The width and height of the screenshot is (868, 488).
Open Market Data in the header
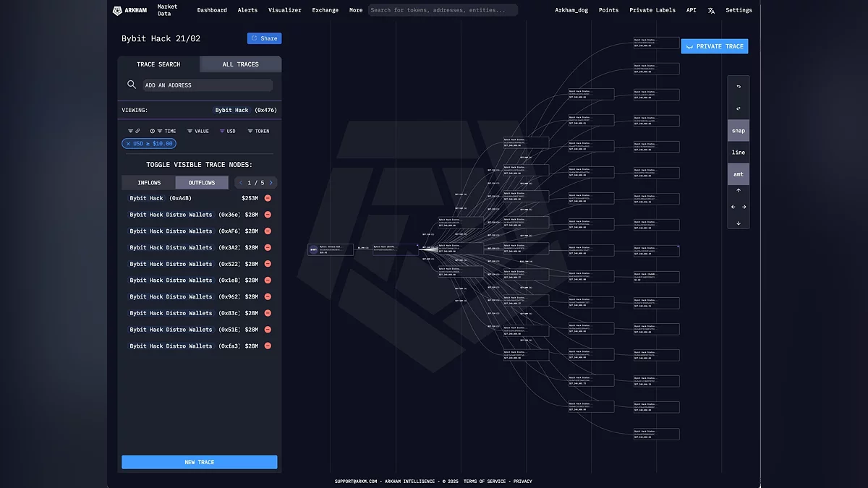point(167,10)
